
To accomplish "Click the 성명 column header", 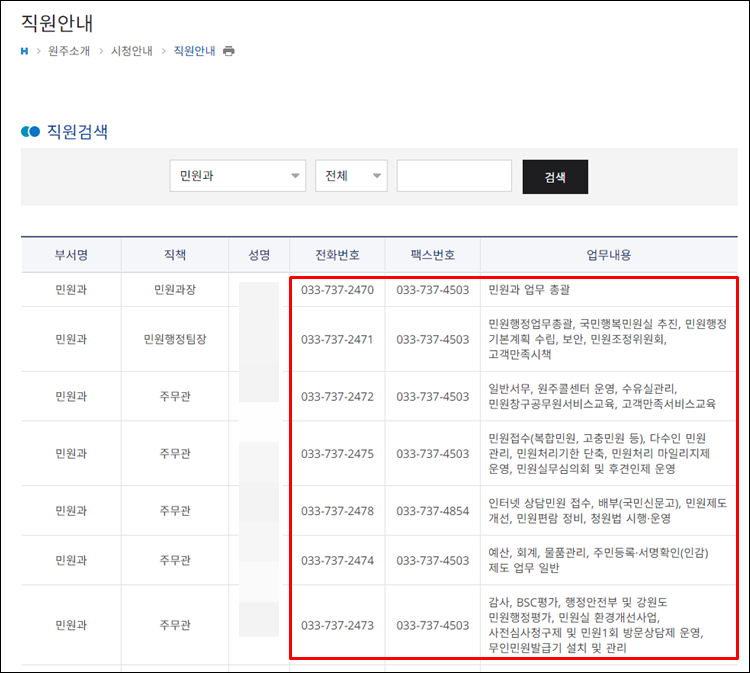I will tap(259, 255).
